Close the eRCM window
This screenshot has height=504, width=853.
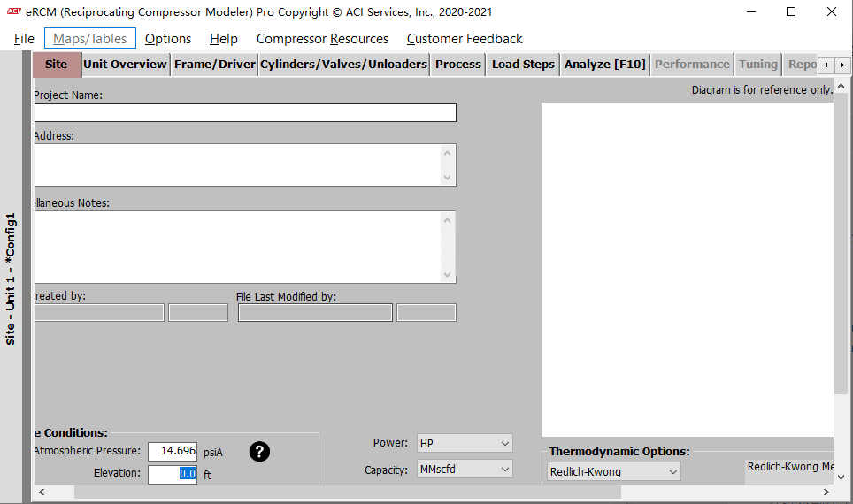coord(832,12)
